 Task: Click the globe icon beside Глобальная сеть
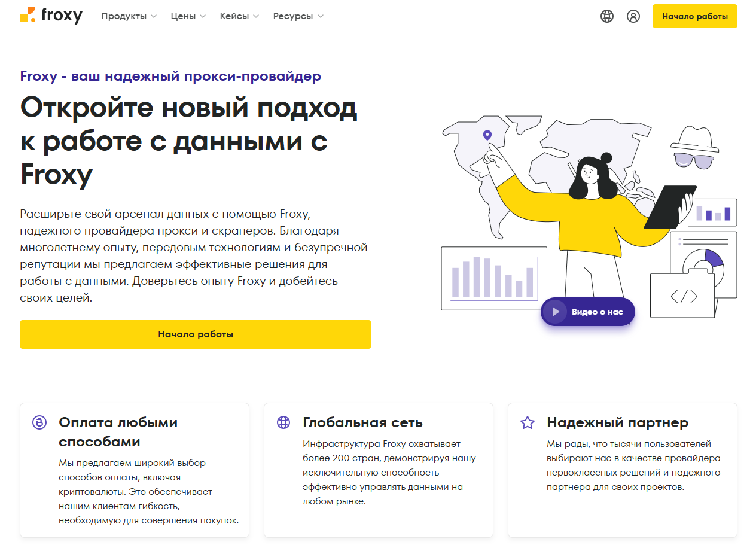tap(283, 423)
